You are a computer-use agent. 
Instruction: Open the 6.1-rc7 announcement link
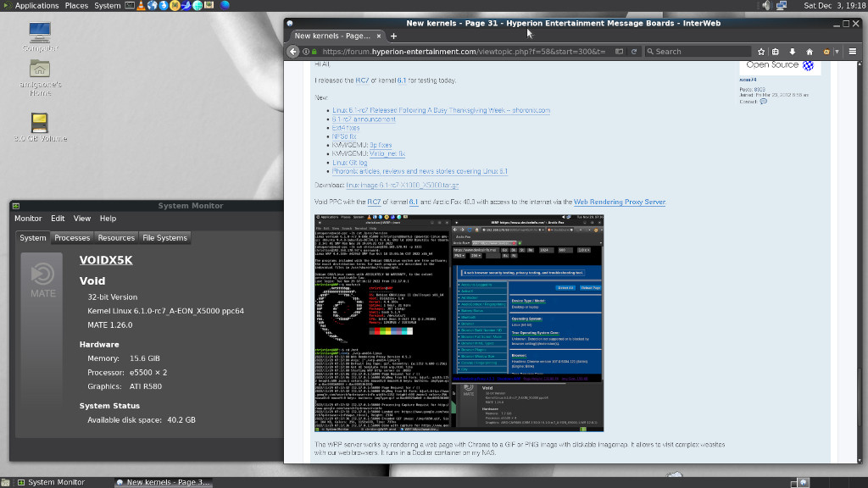click(364, 119)
